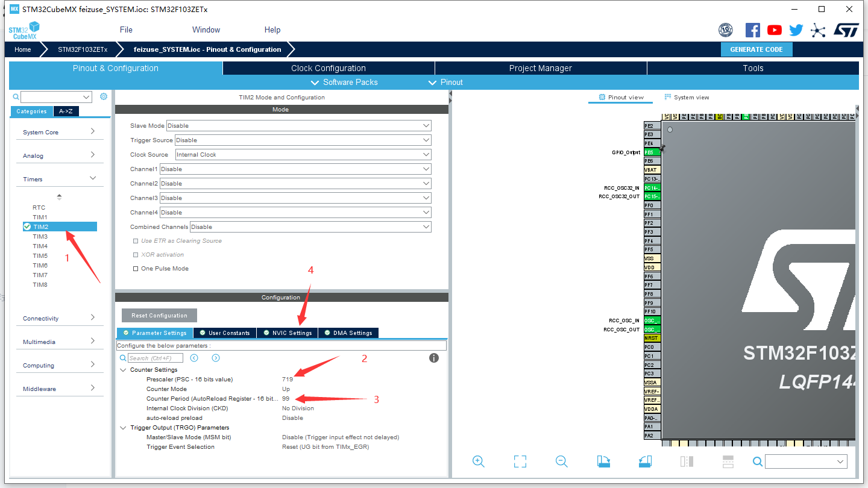Open the Help menu
Viewport: 868px width, 488px height.
[272, 30]
